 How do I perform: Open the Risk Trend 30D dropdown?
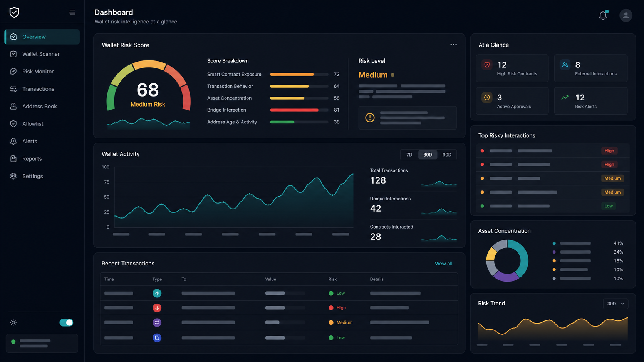pyautogui.click(x=615, y=304)
